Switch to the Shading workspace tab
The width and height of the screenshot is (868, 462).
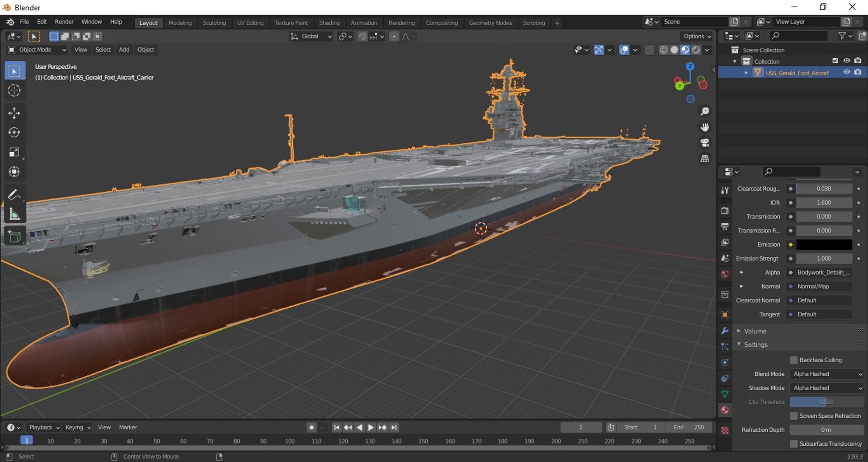click(329, 23)
